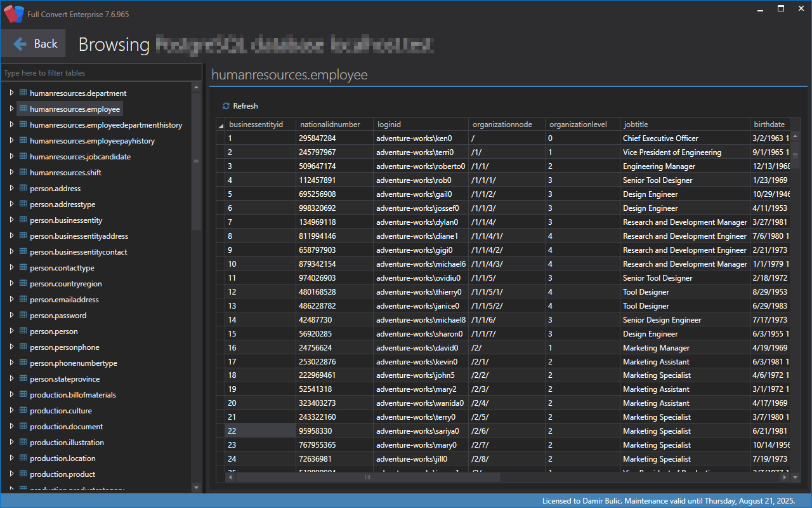Image resolution: width=812 pixels, height=508 pixels.
Task: Click the back arrow icon
Action: [20, 44]
